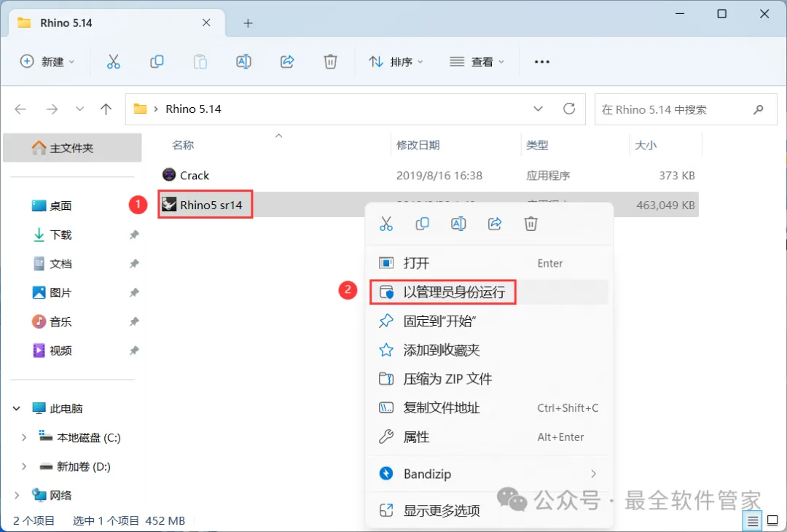Click the Rhino5 sr14 file icon

click(169, 204)
